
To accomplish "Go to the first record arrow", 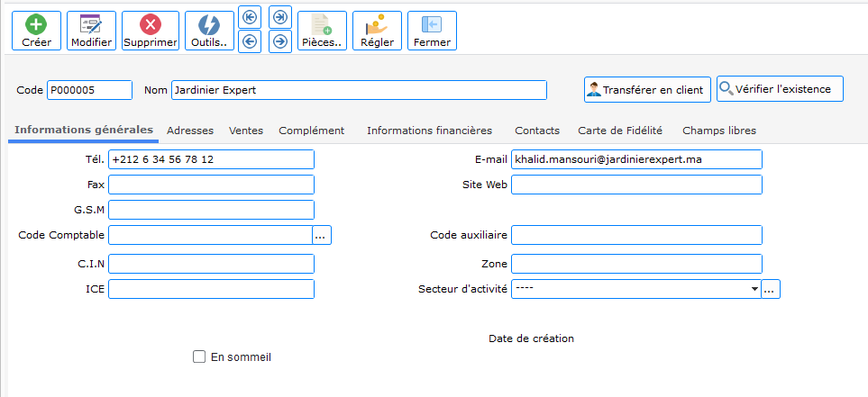I will [x=250, y=17].
